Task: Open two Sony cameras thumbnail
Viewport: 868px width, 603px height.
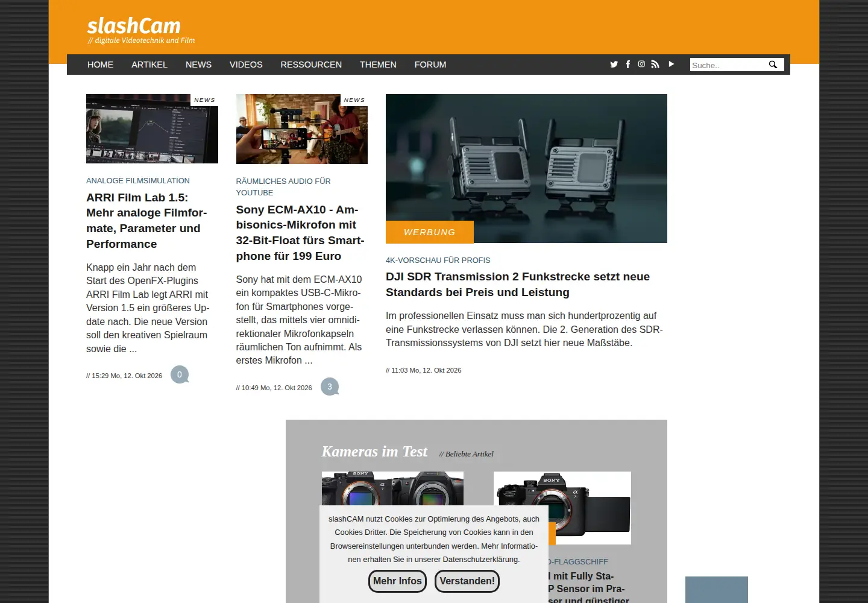Action: coord(392,488)
